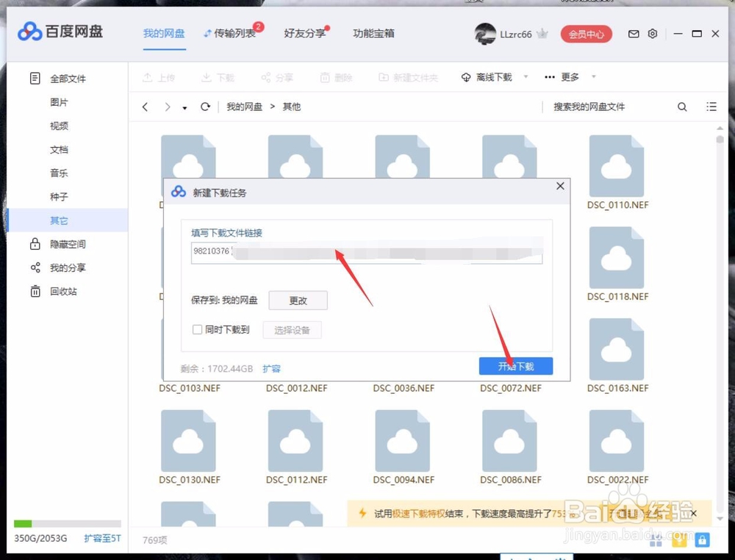This screenshot has height=560, width=735.
Task: Select file DSC_0094.NEF thumbnail
Action: click(x=402, y=440)
